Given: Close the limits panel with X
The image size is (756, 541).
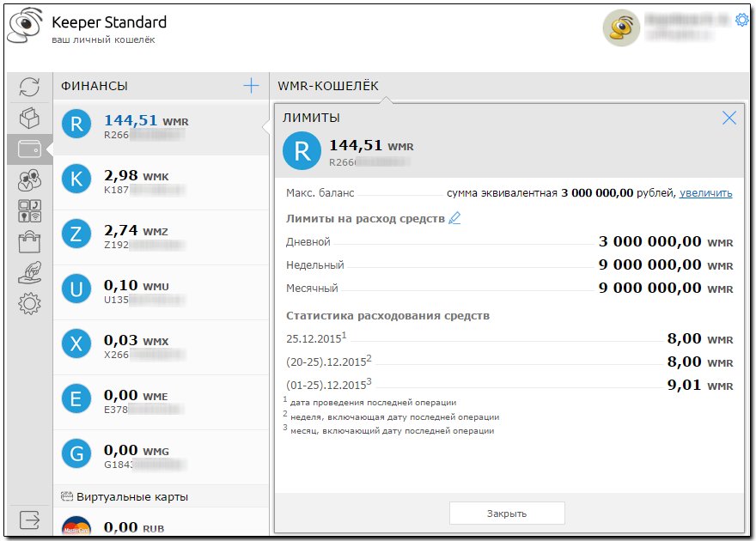Looking at the screenshot, I should pyautogui.click(x=729, y=118).
